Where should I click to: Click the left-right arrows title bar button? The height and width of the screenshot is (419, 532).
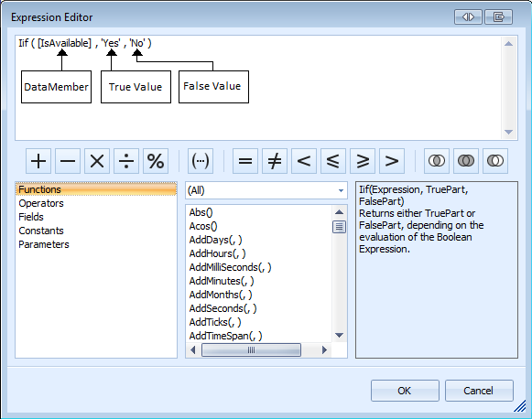coord(468,17)
